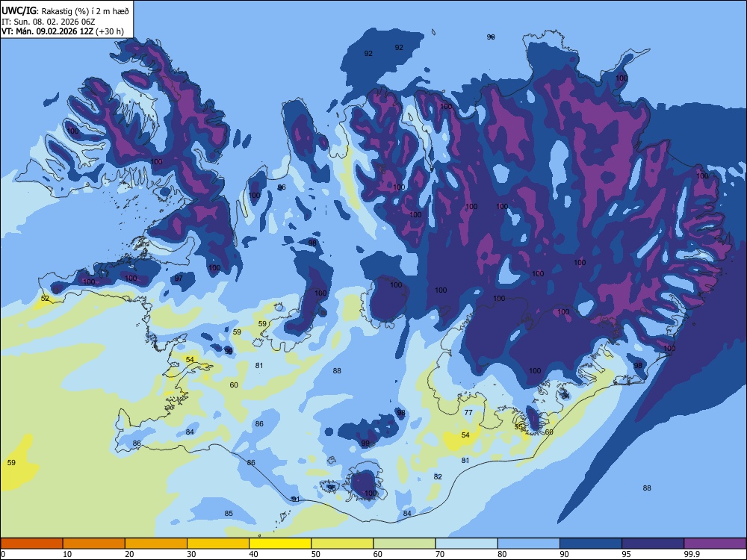Select the 20–30 amber legend color block
This screenshot has height=560, width=747.
[x=156, y=544]
